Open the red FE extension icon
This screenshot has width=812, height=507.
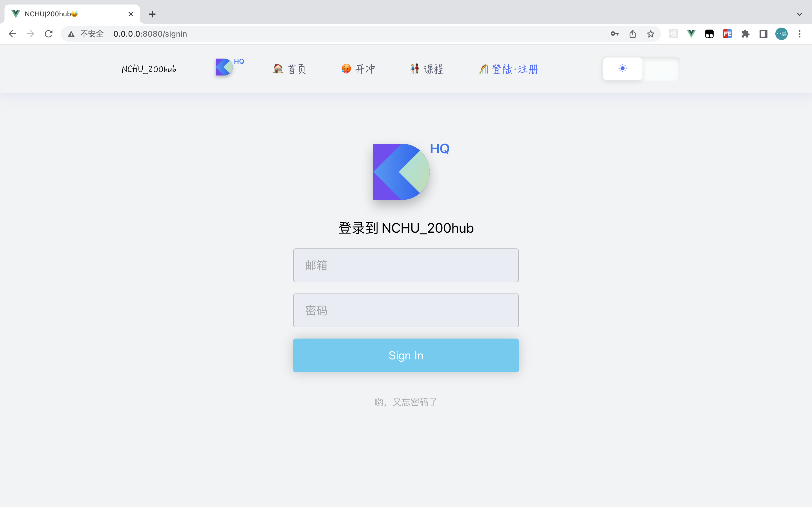[x=727, y=34]
